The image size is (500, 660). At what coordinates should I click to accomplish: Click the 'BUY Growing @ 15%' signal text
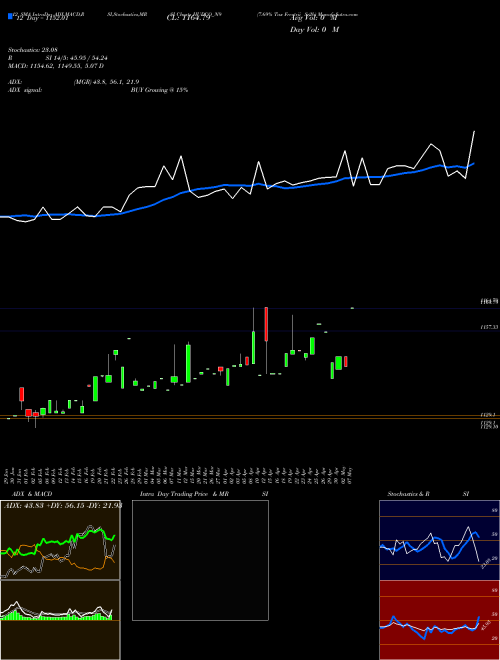coord(160,90)
